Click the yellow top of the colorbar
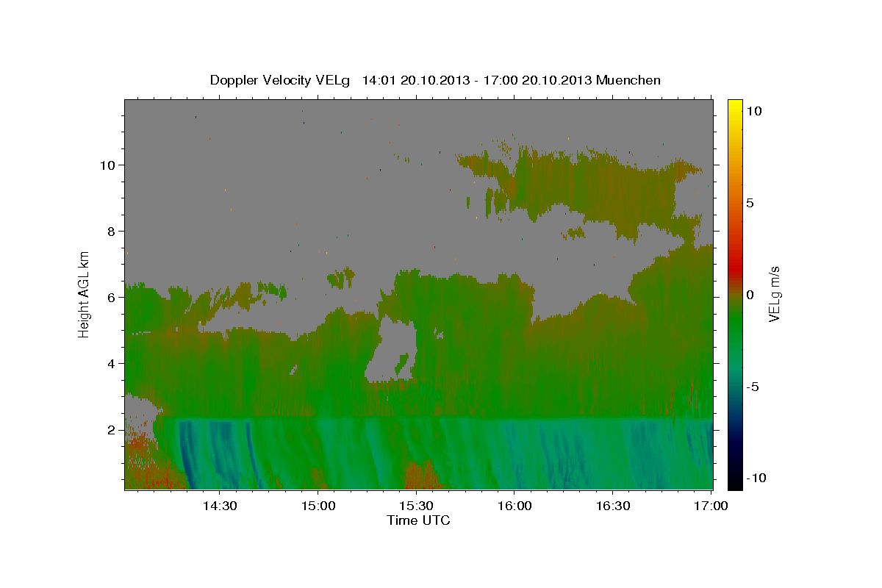 (735, 107)
